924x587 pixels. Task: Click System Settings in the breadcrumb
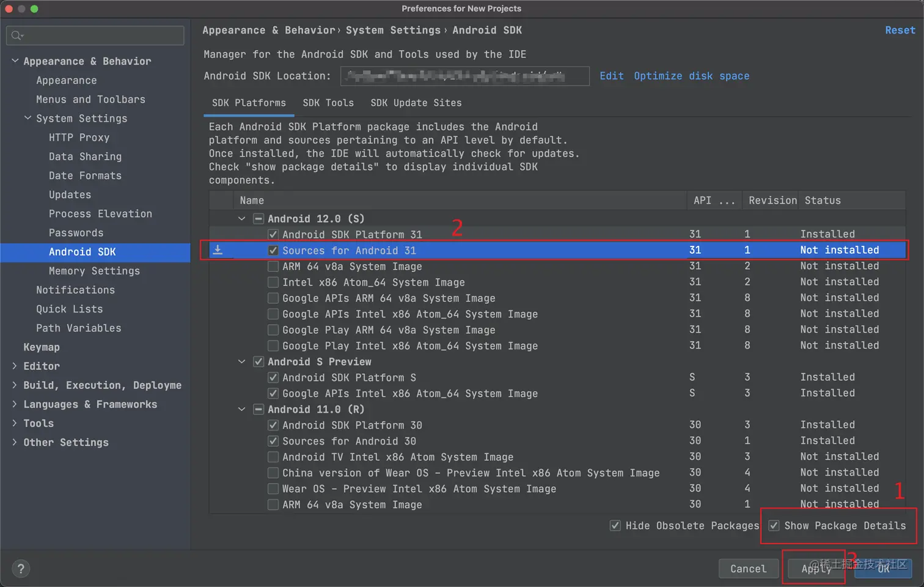coord(393,30)
